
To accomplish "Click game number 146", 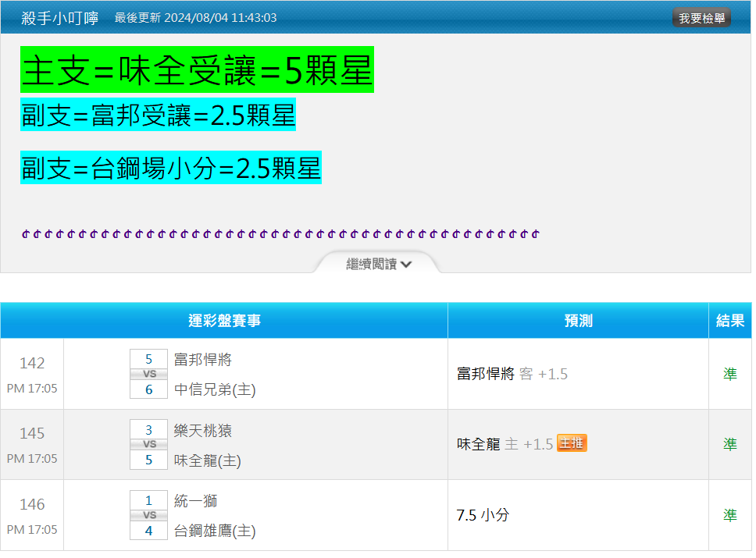I will (x=32, y=504).
